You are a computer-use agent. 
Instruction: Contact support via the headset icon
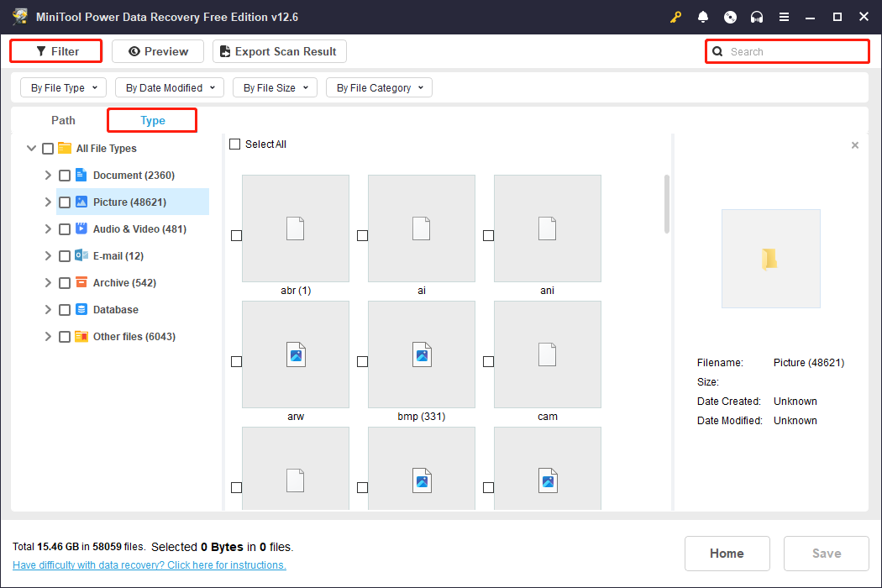[x=757, y=17]
